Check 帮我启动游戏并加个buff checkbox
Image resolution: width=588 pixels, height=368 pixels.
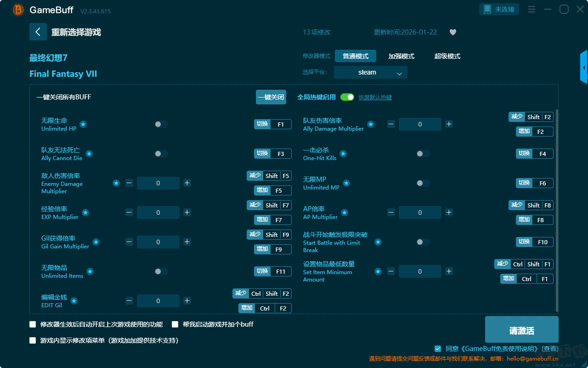(x=175, y=324)
